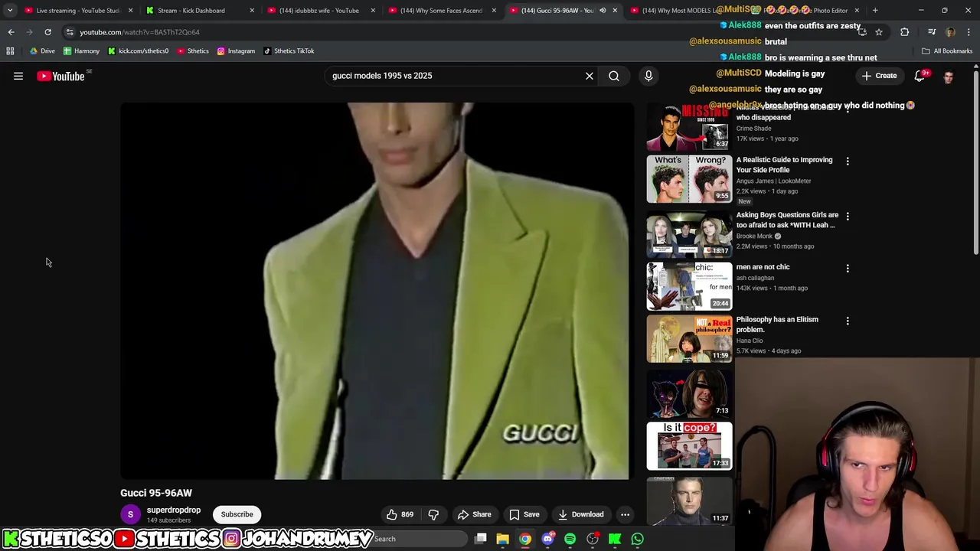Image resolution: width=980 pixels, height=551 pixels.
Task: Run search with the magnifier button
Action: [614, 76]
